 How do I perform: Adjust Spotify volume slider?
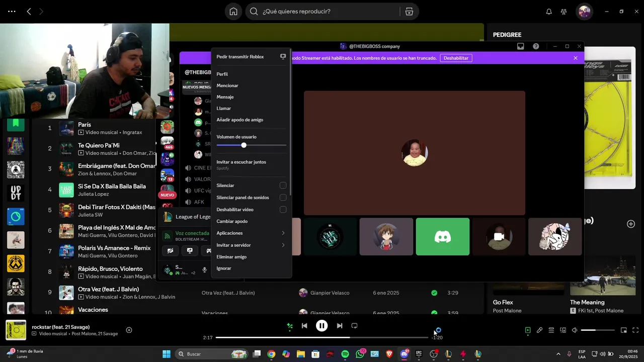(598, 330)
